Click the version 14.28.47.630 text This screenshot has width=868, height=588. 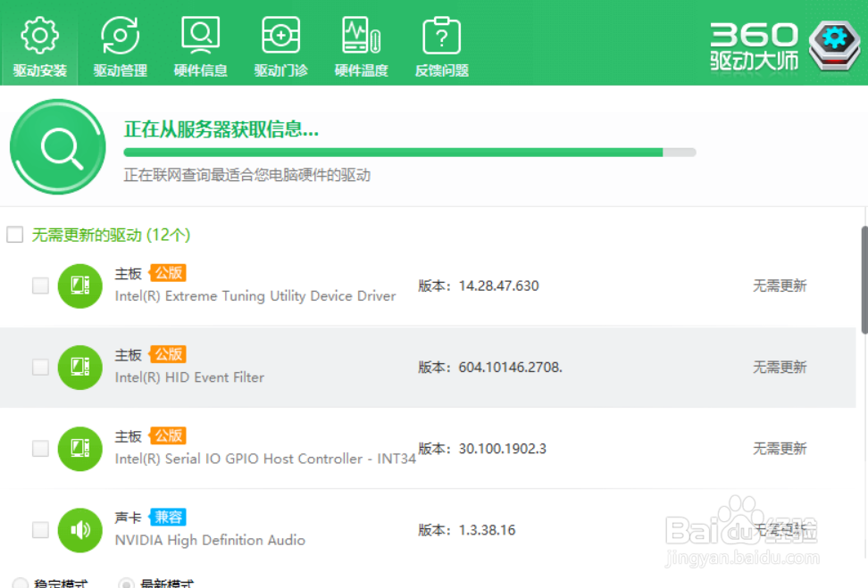[498, 286]
